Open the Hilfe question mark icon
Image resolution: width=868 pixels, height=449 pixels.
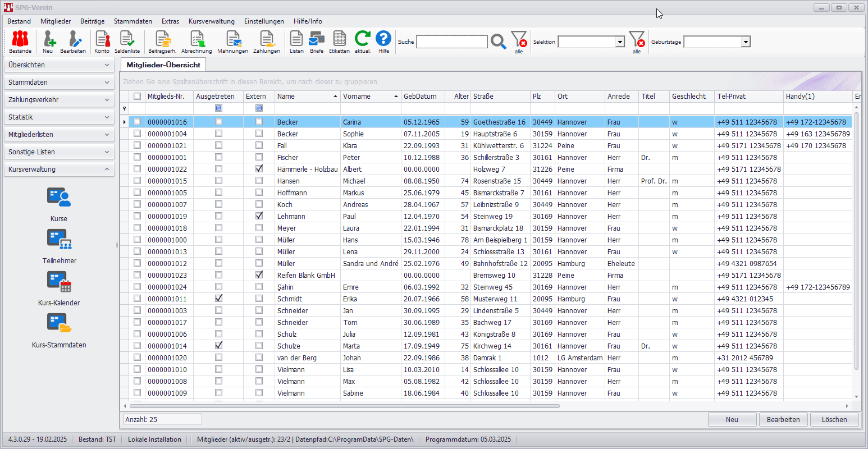(383, 42)
